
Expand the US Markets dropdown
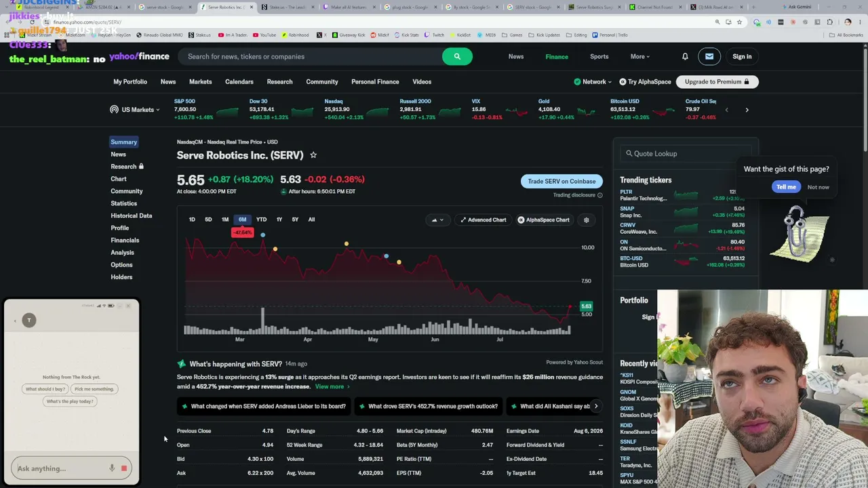[x=135, y=110]
